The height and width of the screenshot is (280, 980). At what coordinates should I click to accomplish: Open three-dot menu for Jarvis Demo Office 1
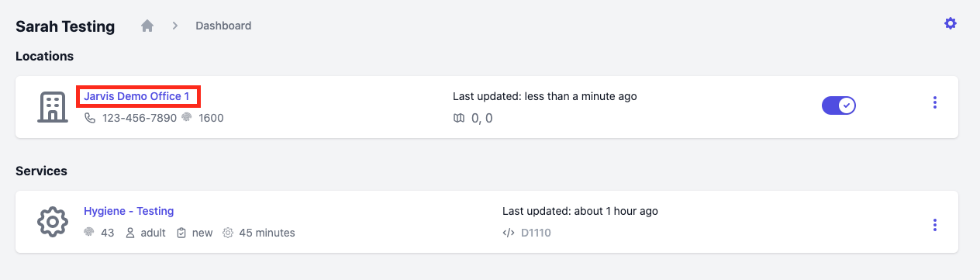point(935,102)
